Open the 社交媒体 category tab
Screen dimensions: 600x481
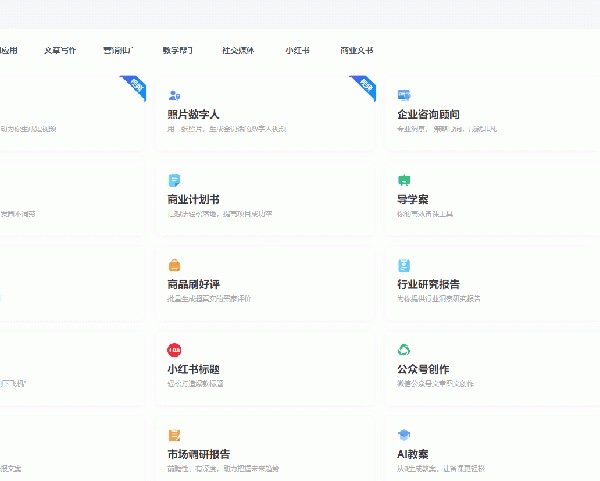click(x=238, y=49)
